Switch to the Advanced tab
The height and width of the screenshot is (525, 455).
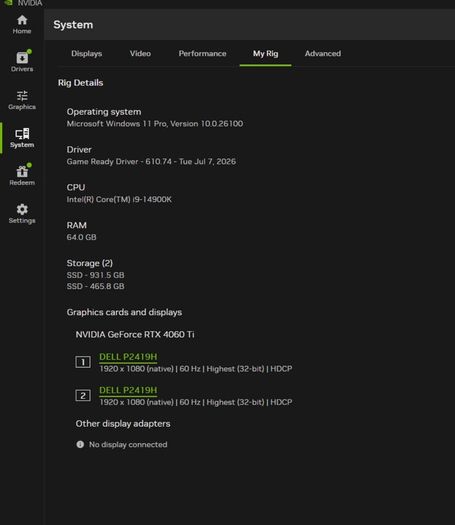(323, 54)
